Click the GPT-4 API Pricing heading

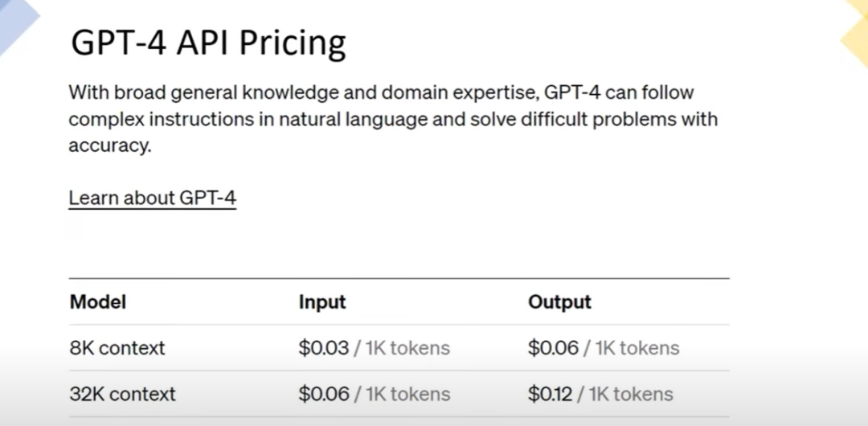pos(208,43)
